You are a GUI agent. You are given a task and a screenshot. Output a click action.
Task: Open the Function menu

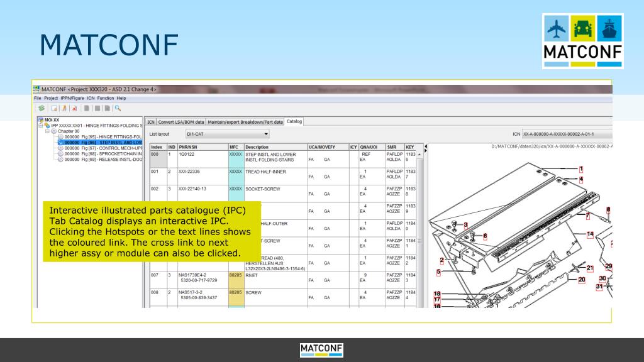106,98
